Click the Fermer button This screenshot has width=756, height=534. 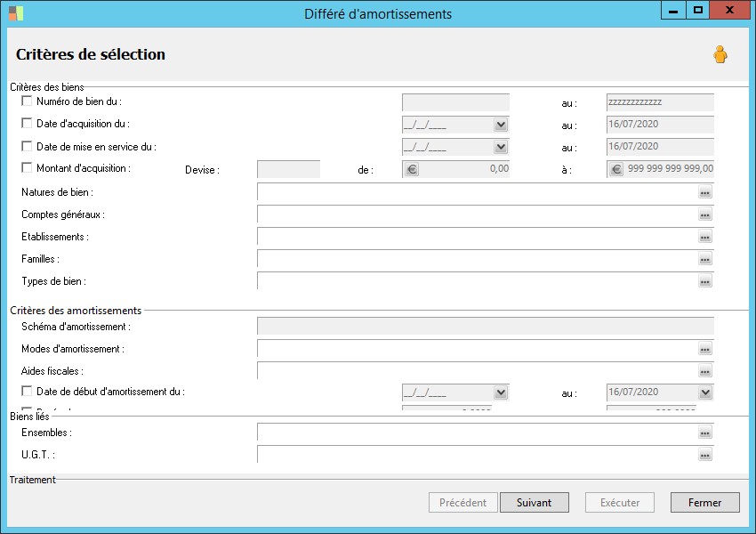tap(704, 503)
